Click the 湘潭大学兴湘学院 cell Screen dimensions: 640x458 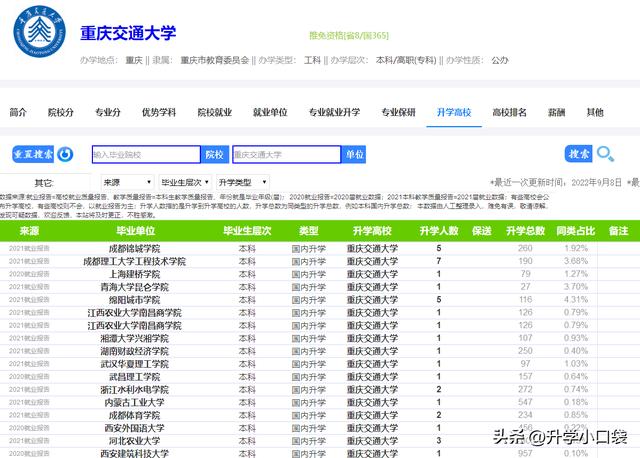pos(134,338)
